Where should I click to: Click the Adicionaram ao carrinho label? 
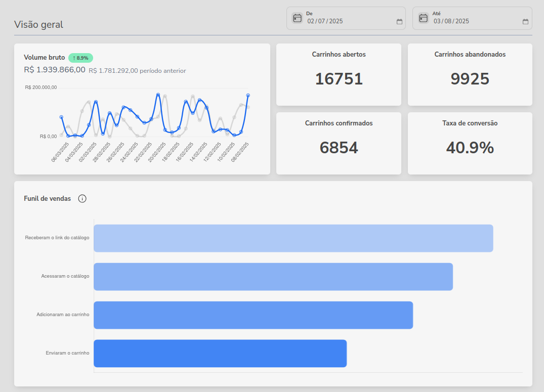tap(63, 315)
